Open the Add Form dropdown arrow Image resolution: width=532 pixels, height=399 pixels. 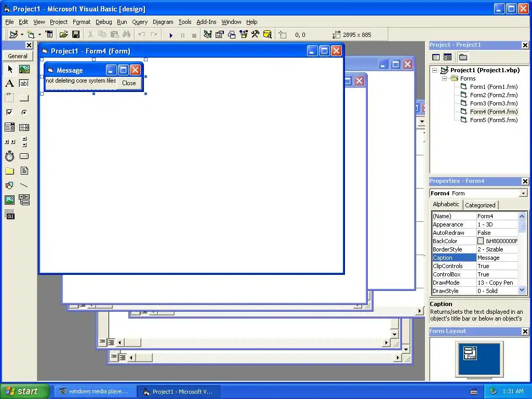[x=39, y=34]
